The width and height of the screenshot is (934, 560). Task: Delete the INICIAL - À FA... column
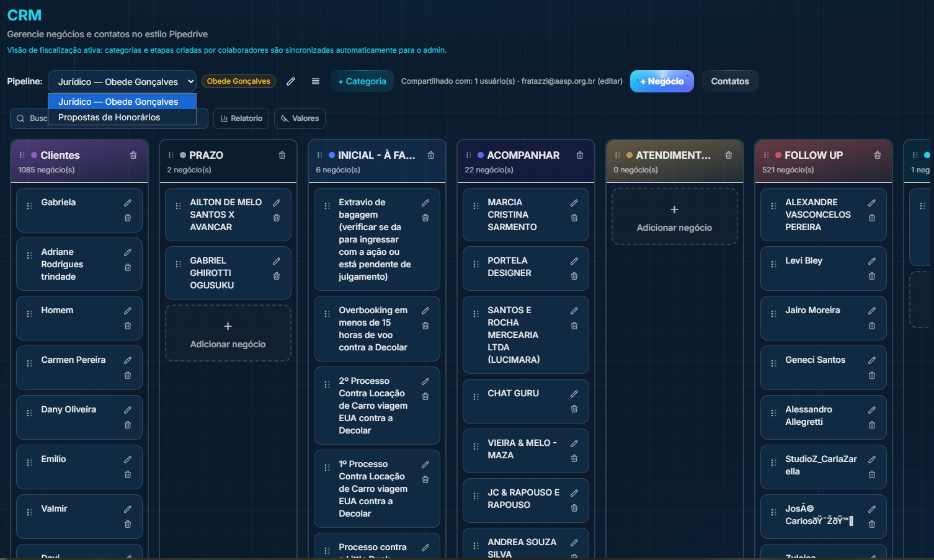[431, 155]
